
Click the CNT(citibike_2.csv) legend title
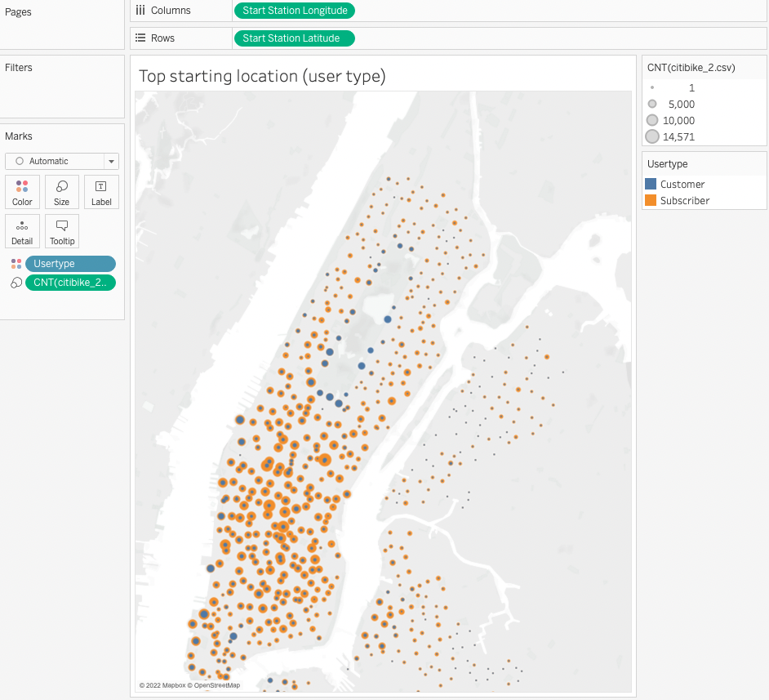[x=691, y=68]
